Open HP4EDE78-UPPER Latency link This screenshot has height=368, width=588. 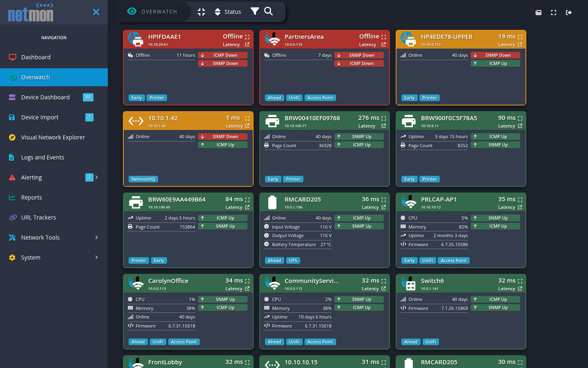click(520, 45)
